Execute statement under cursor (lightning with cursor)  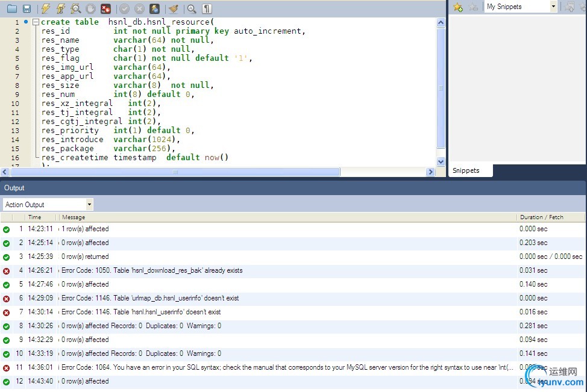pyautogui.click(x=61, y=8)
